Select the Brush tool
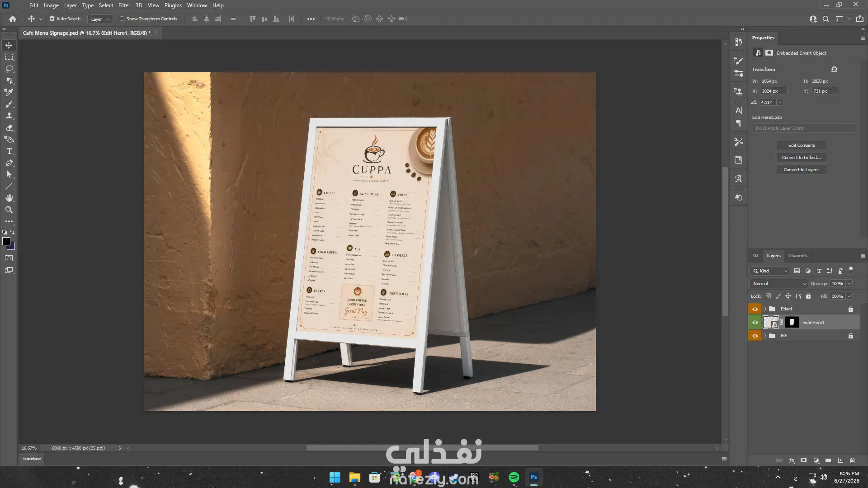This screenshot has height=488, width=868. [9, 104]
